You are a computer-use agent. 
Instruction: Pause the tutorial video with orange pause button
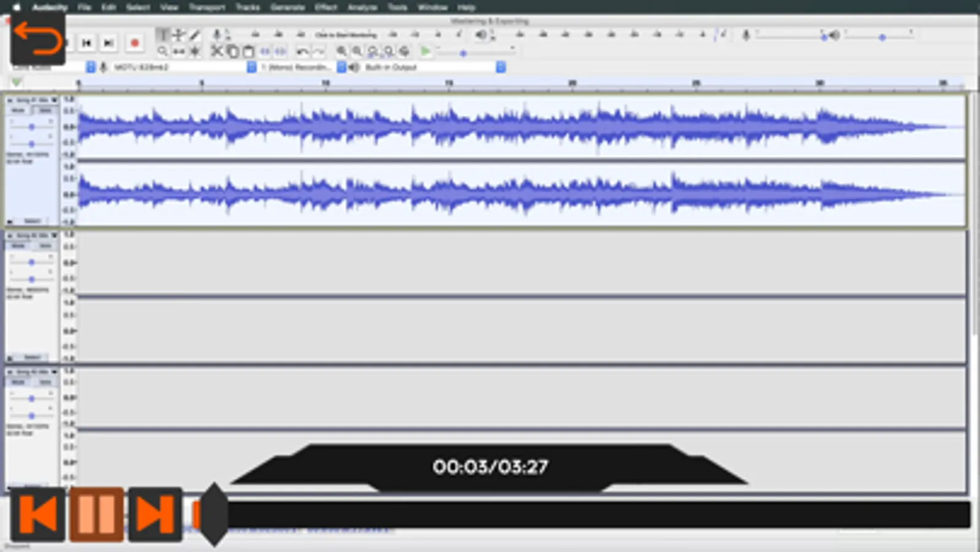pos(96,514)
